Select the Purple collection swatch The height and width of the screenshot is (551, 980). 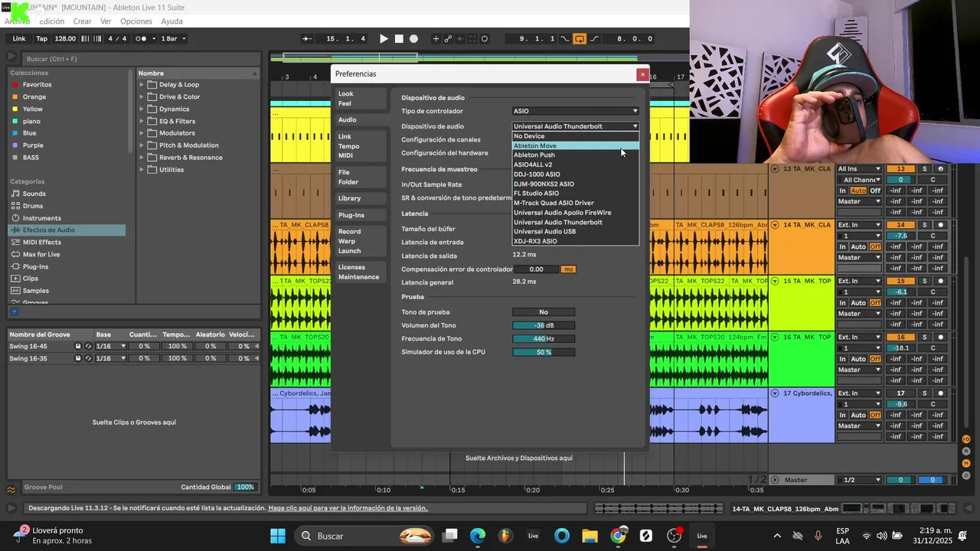pyautogui.click(x=14, y=145)
